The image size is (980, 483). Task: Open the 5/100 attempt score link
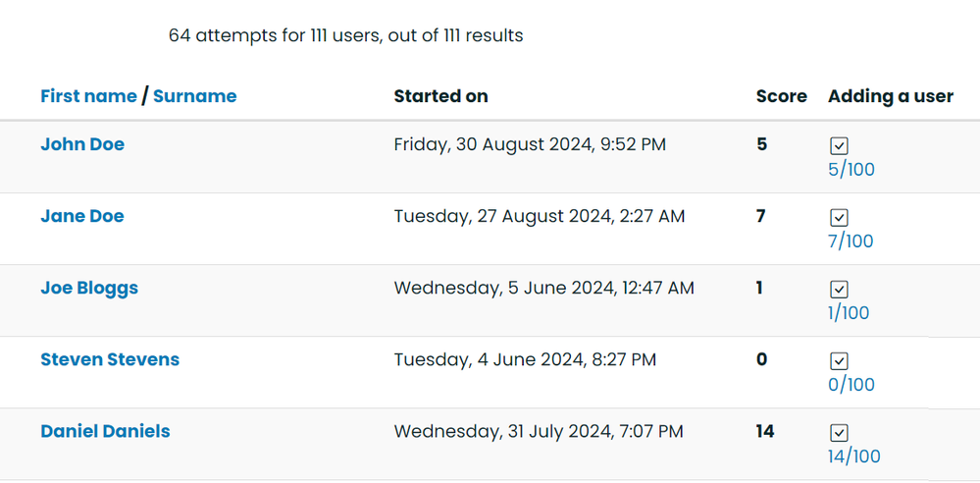click(x=851, y=170)
